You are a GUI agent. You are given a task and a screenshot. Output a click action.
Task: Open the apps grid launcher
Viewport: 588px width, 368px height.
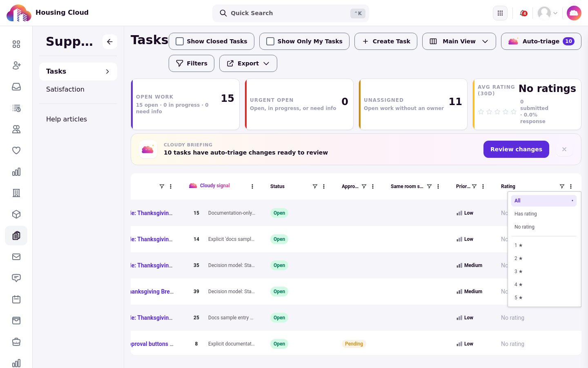[x=500, y=13]
